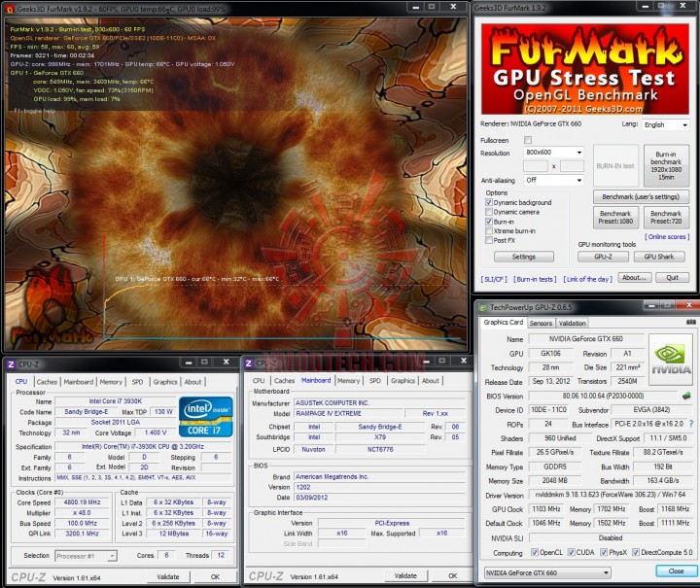Click the Core Speed 4800.19 MHz value
Screen dimensions: 700x588
tap(82, 502)
